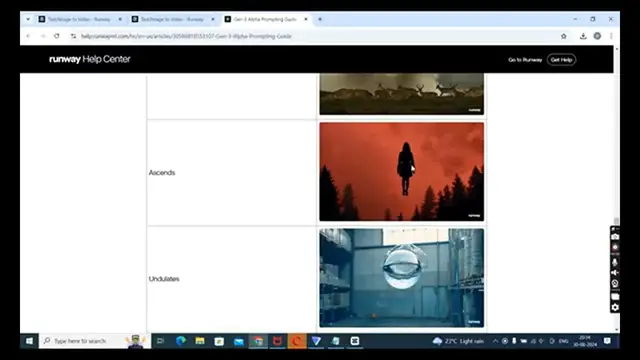The height and width of the screenshot is (360, 640).
Task: Play the Undulates sphere video
Action: tap(402, 278)
